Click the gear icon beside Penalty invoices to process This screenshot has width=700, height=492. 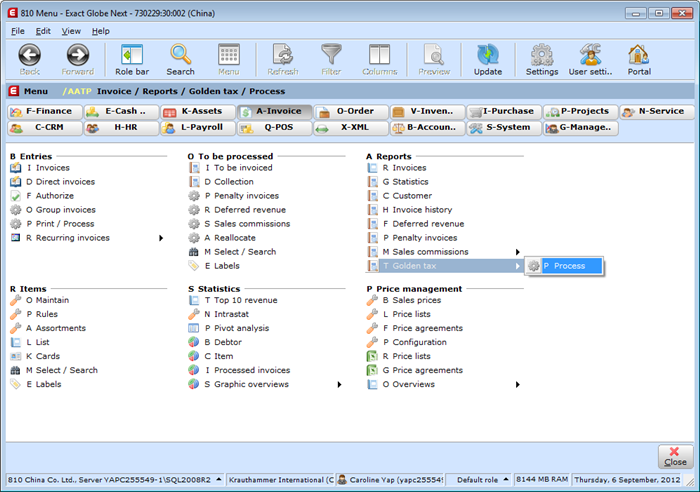tap(194, 196)
